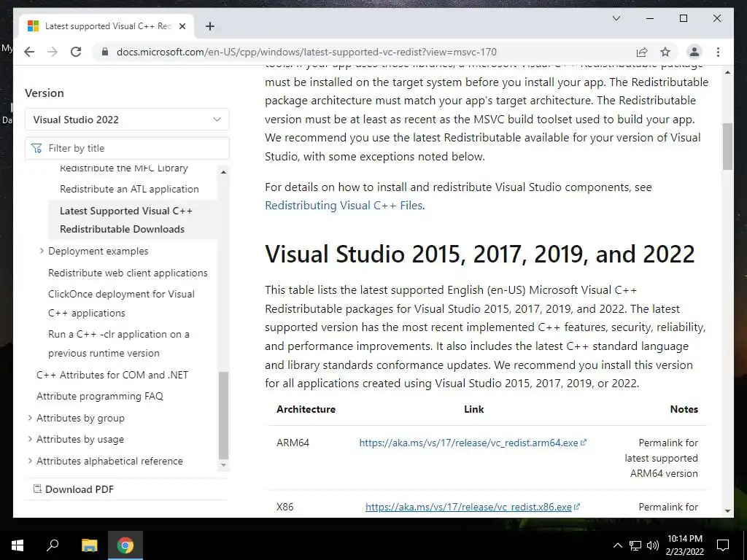Maximize the Chrome window
Image resolution: width=747 pixels, height=560 pixels.
coord(683,18)
